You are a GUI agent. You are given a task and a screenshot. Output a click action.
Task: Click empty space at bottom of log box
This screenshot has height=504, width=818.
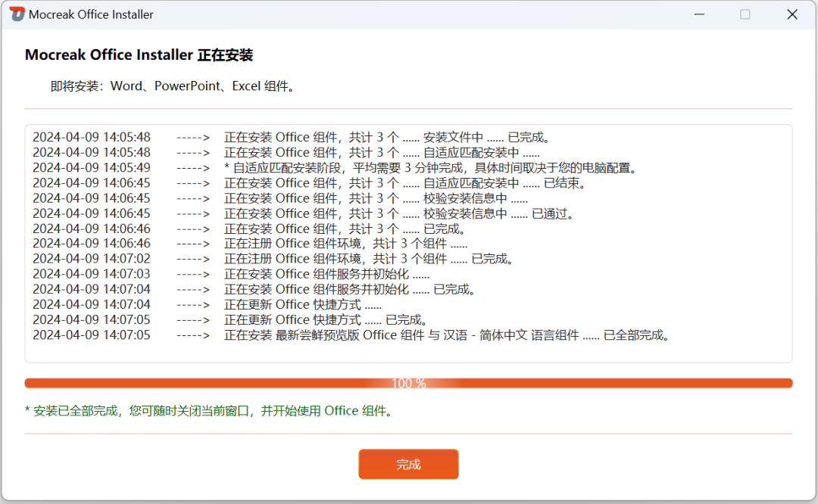408,352
